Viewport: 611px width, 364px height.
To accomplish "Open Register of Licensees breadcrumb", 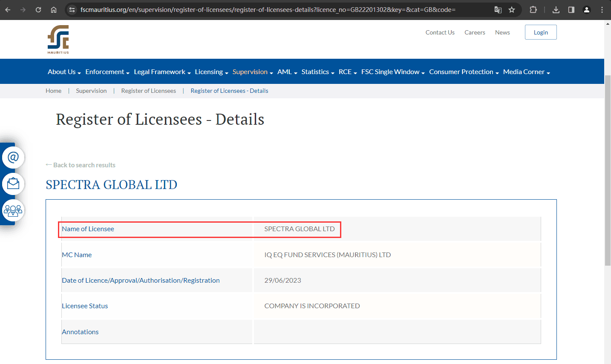I will 148,91.
